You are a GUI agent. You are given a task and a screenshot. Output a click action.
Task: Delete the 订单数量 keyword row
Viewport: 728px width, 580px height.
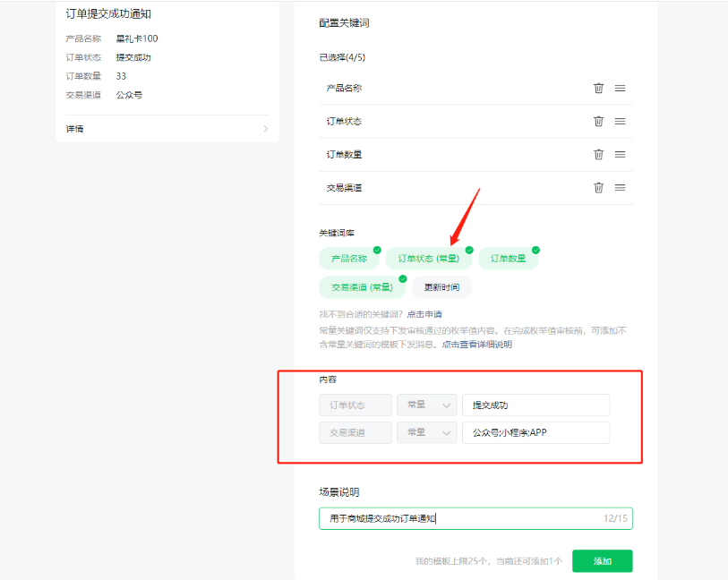tap(598, 154)
